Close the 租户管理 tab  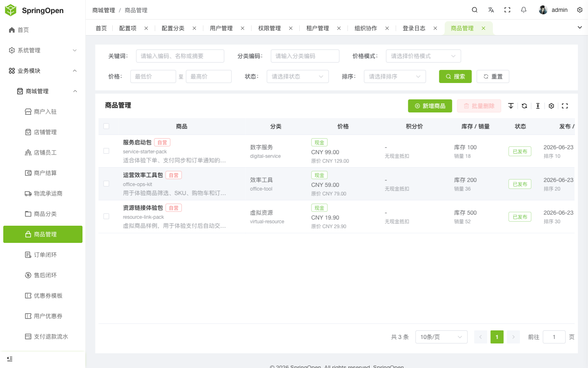339,28
